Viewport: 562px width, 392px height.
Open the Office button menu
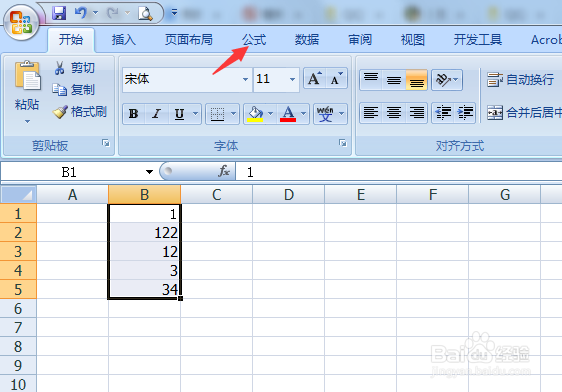coord(21,22)
